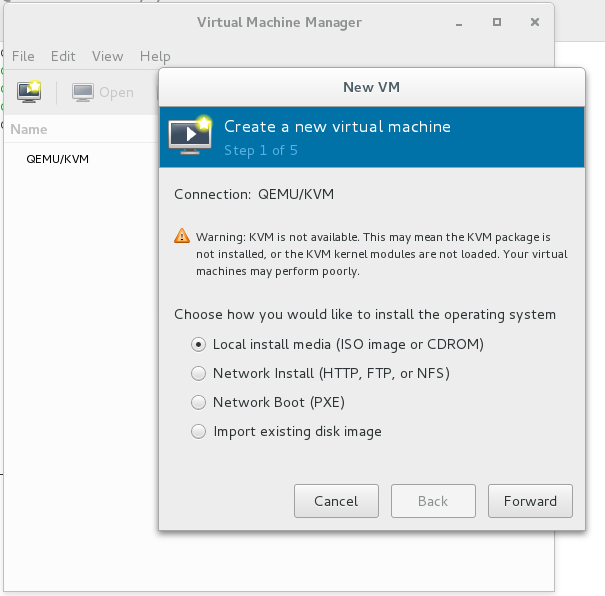Click the new VM monitor icon in the blue header
Viewport: 605px width, 596px height.
point(190,134)
